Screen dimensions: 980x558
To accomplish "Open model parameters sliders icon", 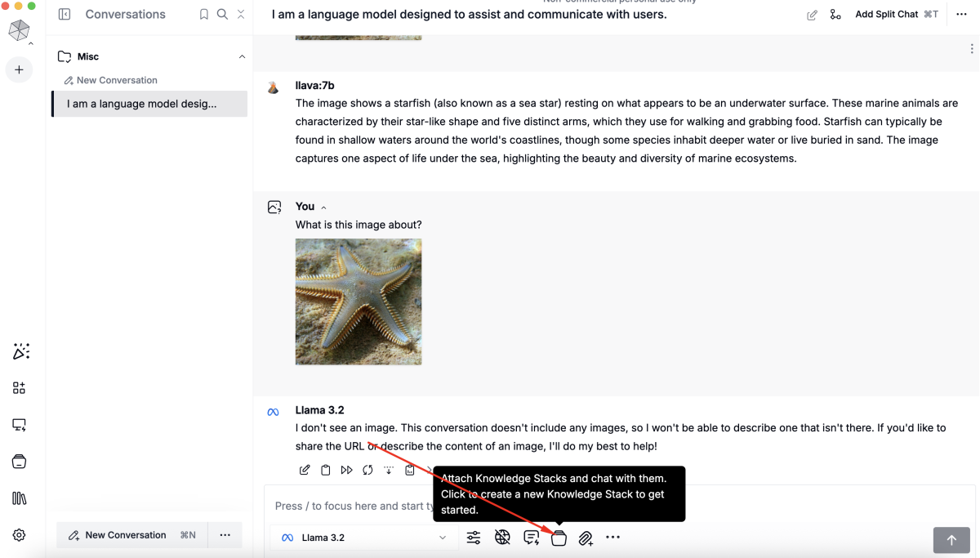I will 474,538.
